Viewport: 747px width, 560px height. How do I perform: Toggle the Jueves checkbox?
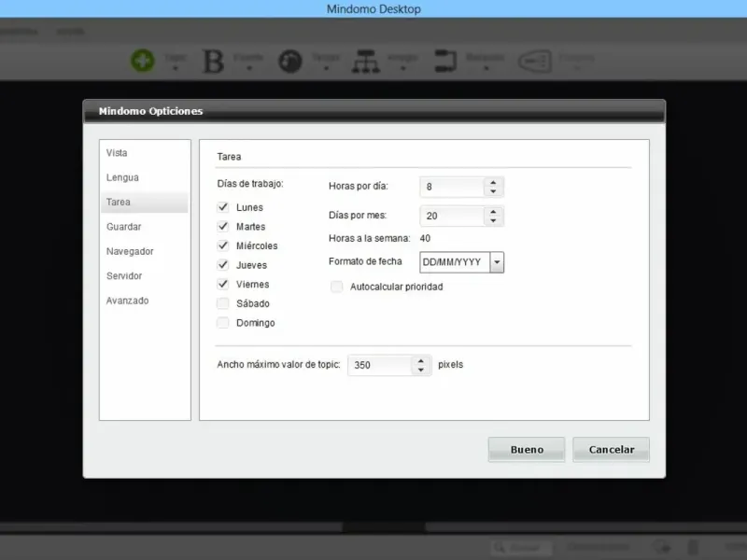click(x=223, y=265)
